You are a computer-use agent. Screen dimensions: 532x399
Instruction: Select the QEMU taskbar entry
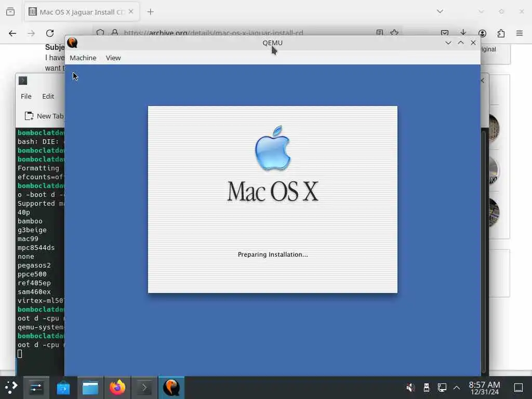click(171, 388)
